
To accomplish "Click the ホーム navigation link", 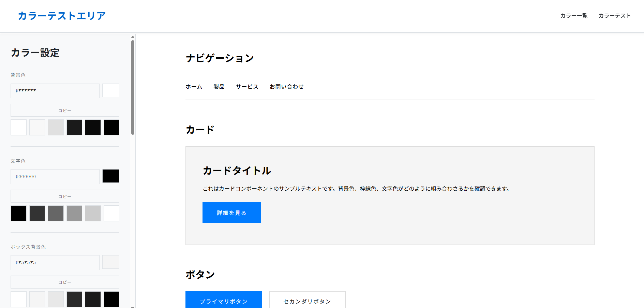I will pos(194,87).
